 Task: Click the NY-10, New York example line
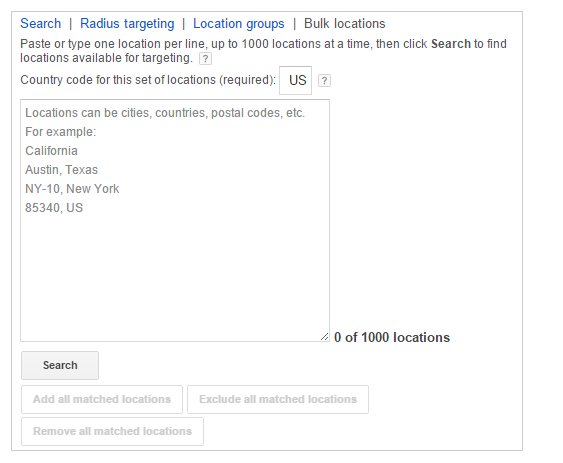(x=72, y=189)
